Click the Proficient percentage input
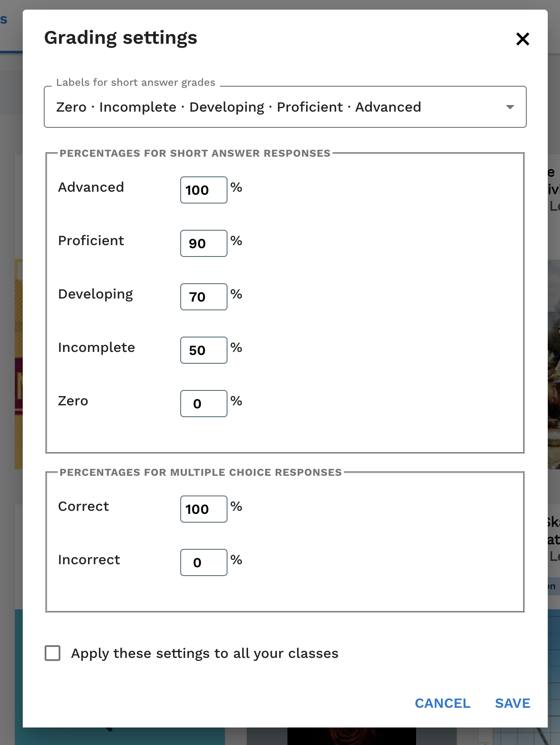Viewport: 560px width, 745px height. click(x=203, y=243)
